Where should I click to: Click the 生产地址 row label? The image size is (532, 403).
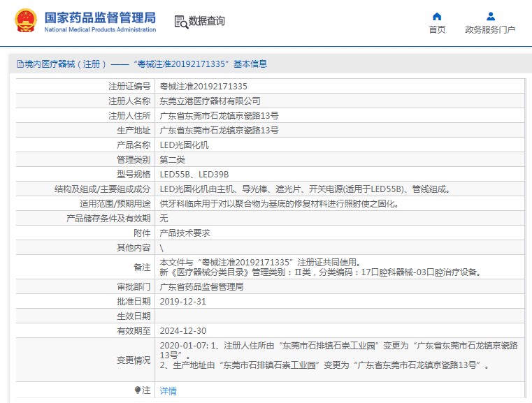134,131
